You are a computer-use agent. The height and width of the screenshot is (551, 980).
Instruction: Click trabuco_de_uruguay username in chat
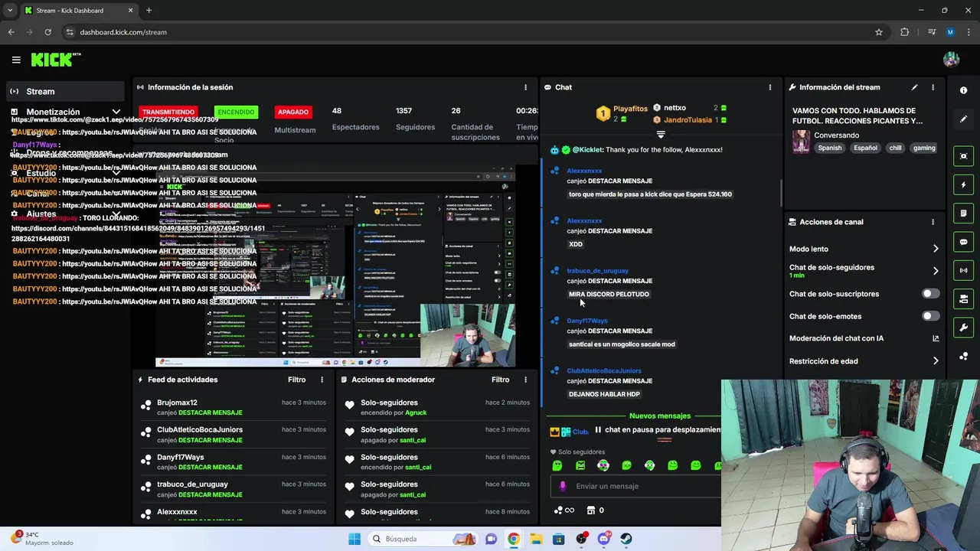pos(597,271)
